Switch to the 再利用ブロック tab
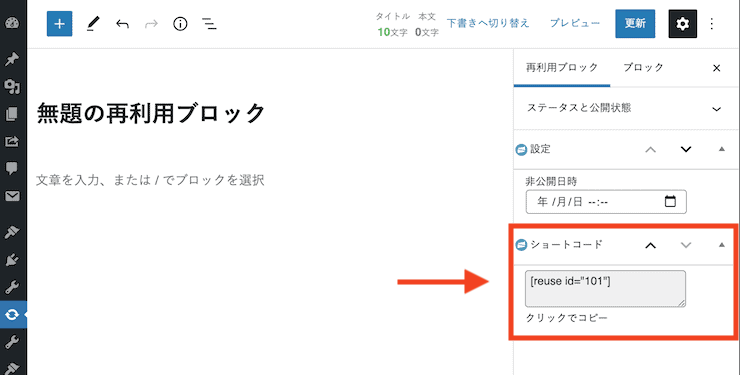 click(562, 67)
